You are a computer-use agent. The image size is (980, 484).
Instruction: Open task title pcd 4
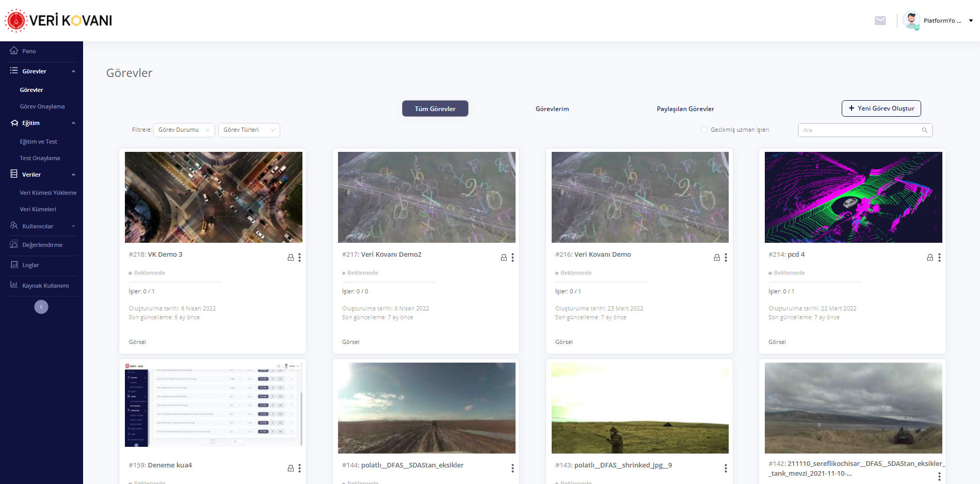pyautogui.click(x=796, y=254)
